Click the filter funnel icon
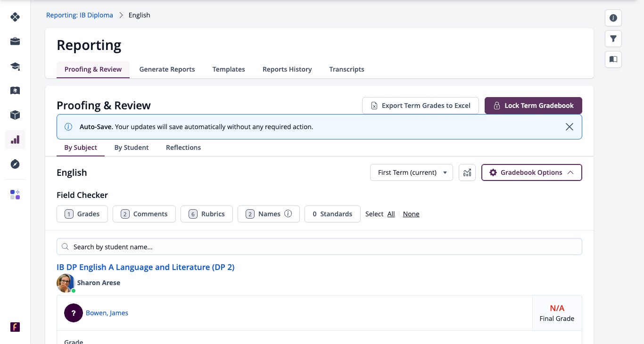644x344 pixels. [x=613, y=39]
